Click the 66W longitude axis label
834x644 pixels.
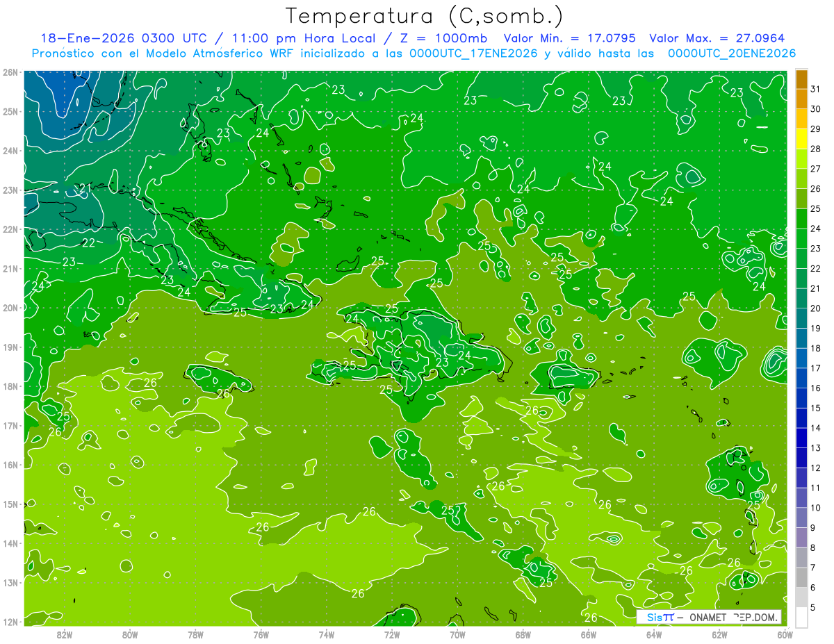589,634
